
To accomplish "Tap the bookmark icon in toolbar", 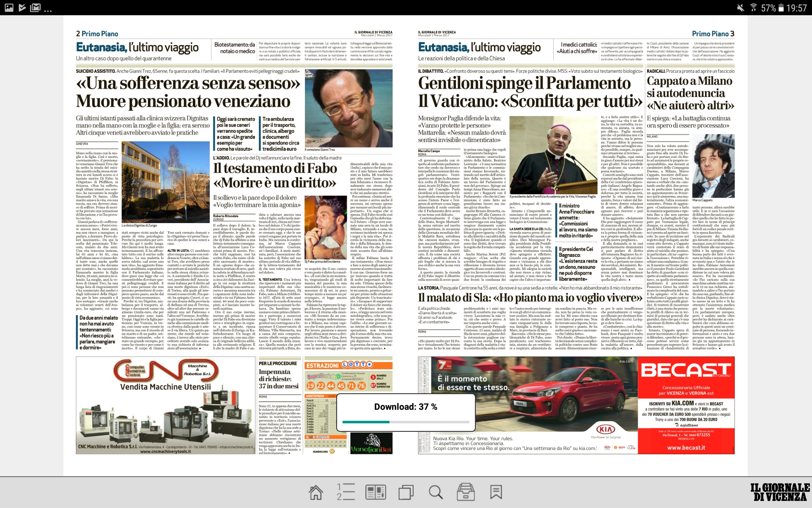I will coord(496,492).
